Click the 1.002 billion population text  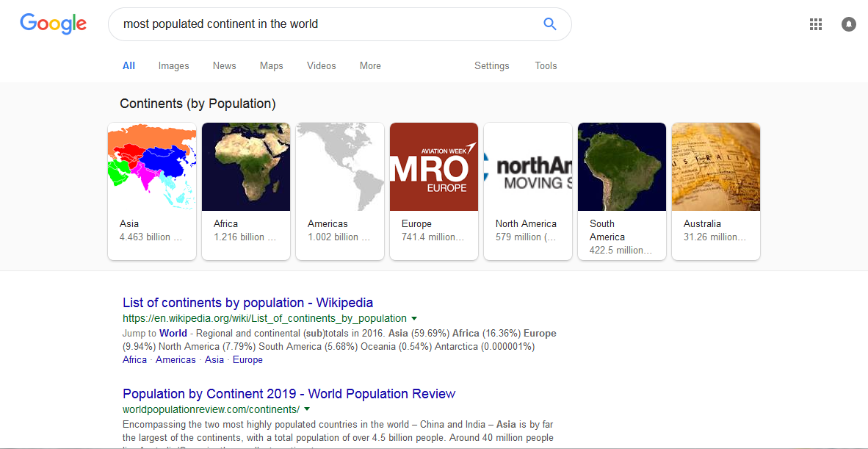[x=339, y=237]
